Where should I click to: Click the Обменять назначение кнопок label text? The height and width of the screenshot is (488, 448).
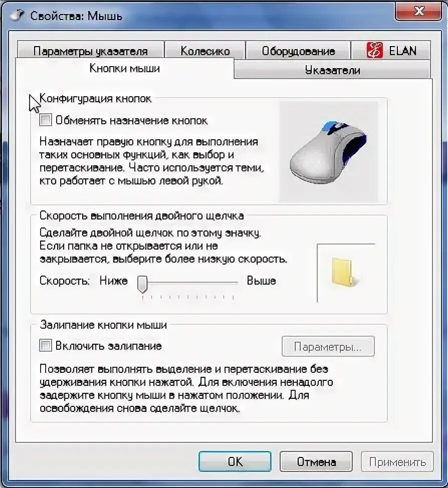click(131, 120)
